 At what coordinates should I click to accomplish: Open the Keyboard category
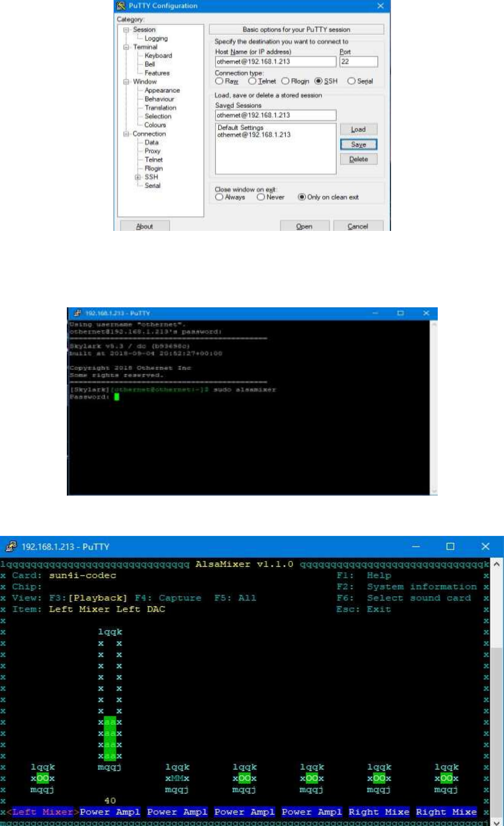(159, 56)
